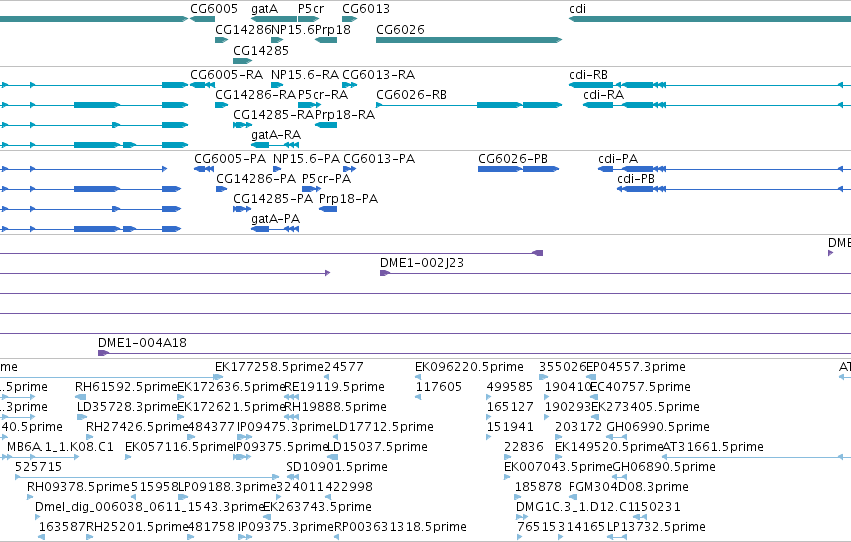This screenshot has height=542, width=851.
Task: Click BAC clone DME1-002J23
Action: pyautogui.click(x=422, y=263)
